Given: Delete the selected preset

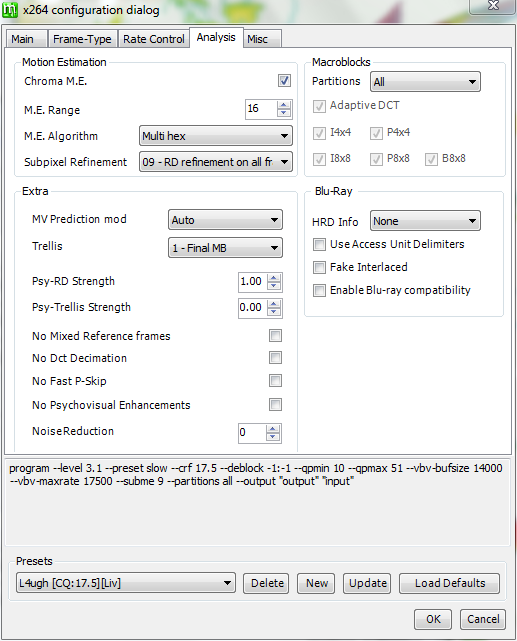Looking at the screenshot, I should (266, 583).
